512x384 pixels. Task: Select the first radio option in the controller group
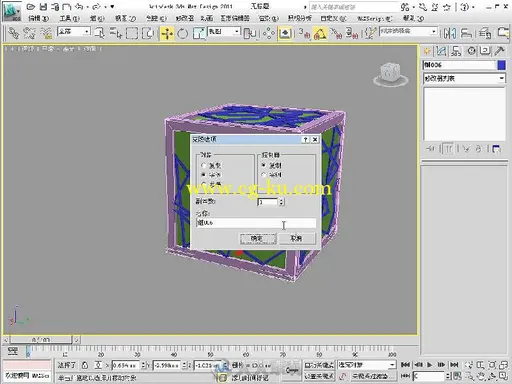coord(264,165)
